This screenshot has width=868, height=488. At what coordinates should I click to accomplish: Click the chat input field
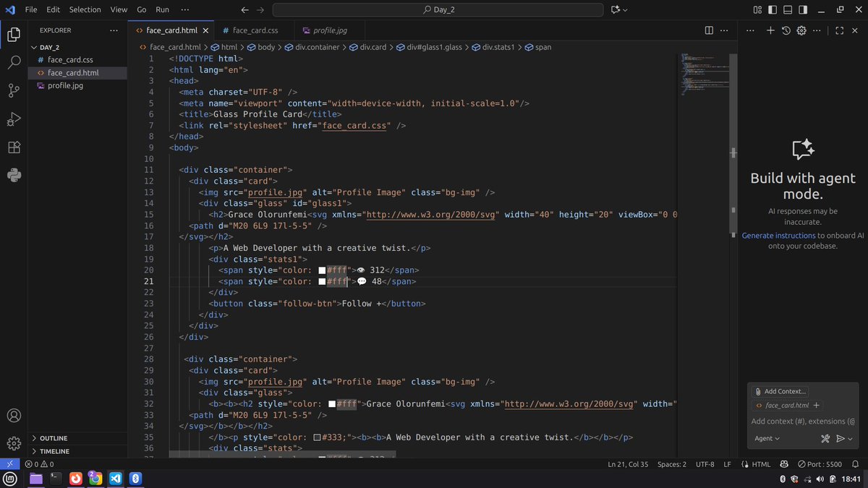point(803,421)
